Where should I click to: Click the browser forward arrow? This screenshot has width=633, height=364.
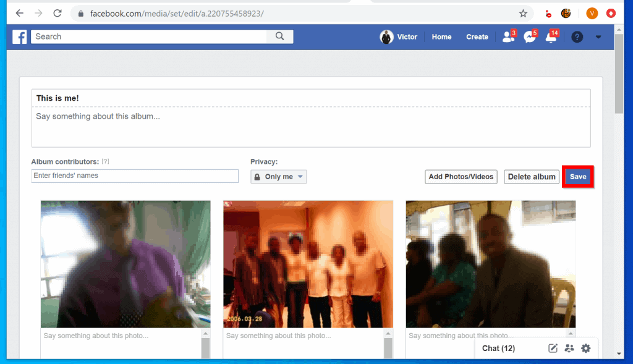[x=38, y=14]
